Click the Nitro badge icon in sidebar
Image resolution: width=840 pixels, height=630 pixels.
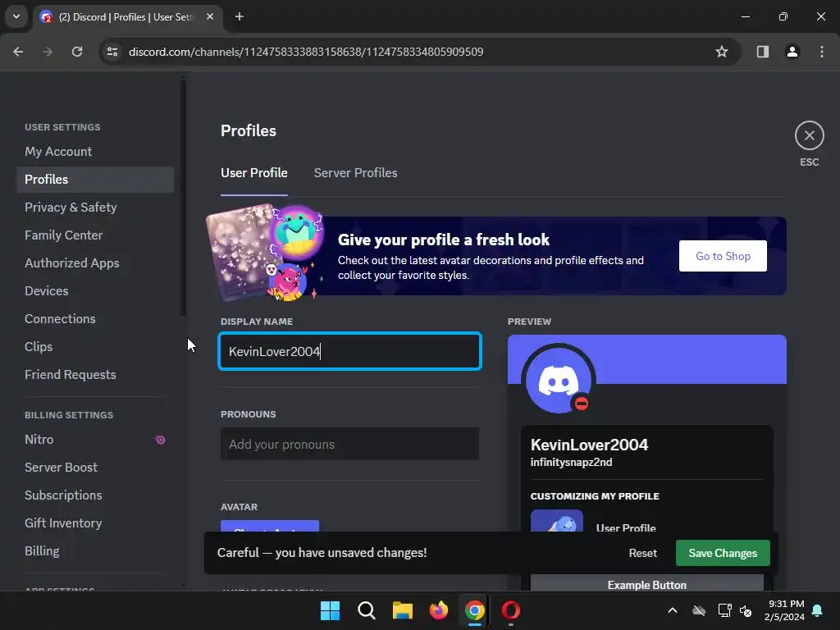click(x=160, y=440)
